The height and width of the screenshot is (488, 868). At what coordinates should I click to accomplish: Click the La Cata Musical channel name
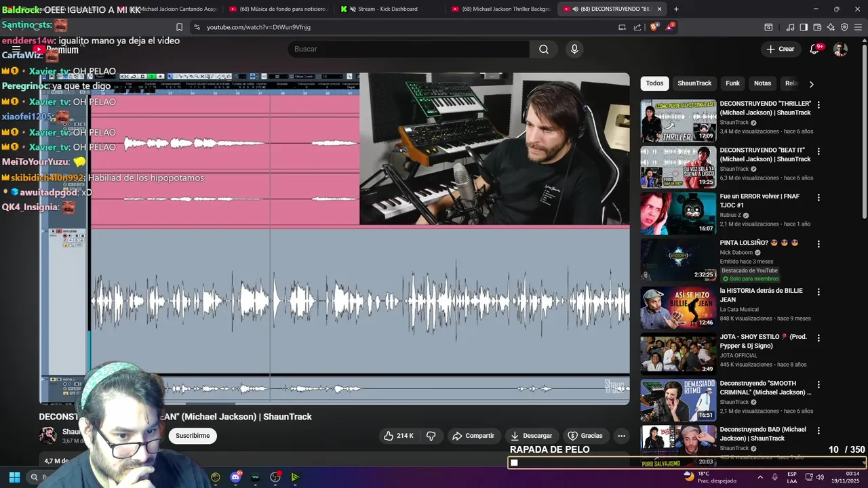coord(739,309)
